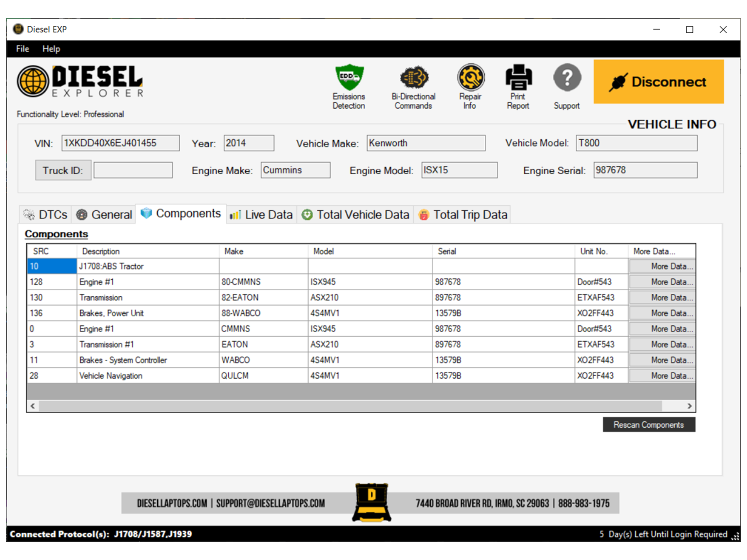Click the Truck ID button

coord(63,170)
